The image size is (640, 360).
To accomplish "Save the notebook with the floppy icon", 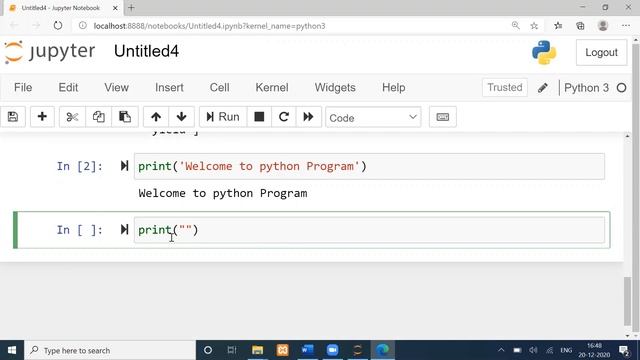I will click(x=13, y=117).
